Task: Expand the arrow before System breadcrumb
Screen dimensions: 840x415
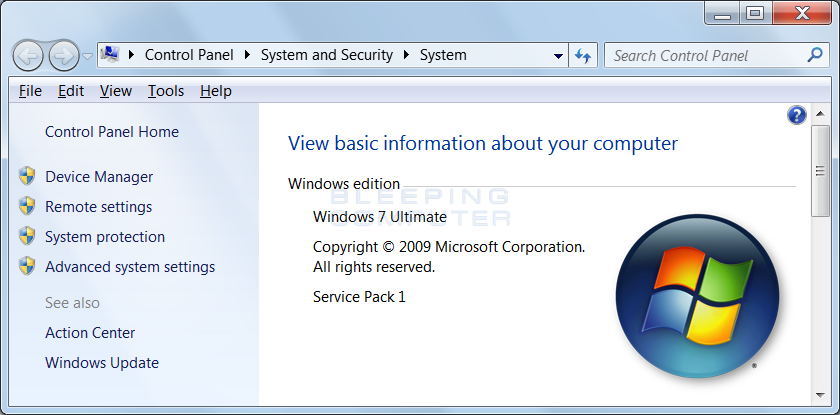Action: point(407,55)
